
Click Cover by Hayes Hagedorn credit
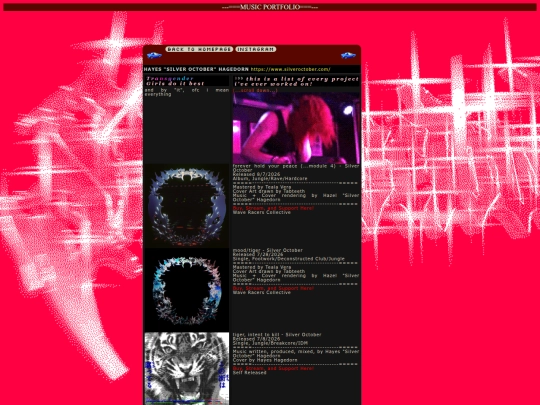coord(265,360)
